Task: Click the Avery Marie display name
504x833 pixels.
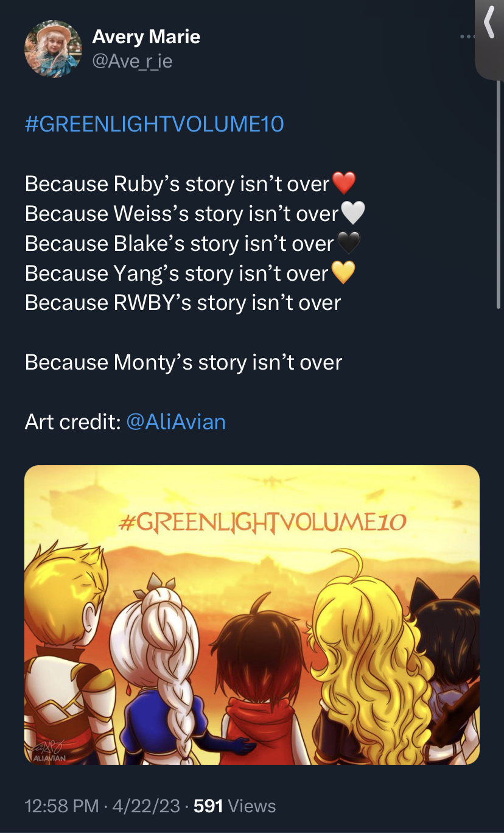Action: click(x=146, y=37)
